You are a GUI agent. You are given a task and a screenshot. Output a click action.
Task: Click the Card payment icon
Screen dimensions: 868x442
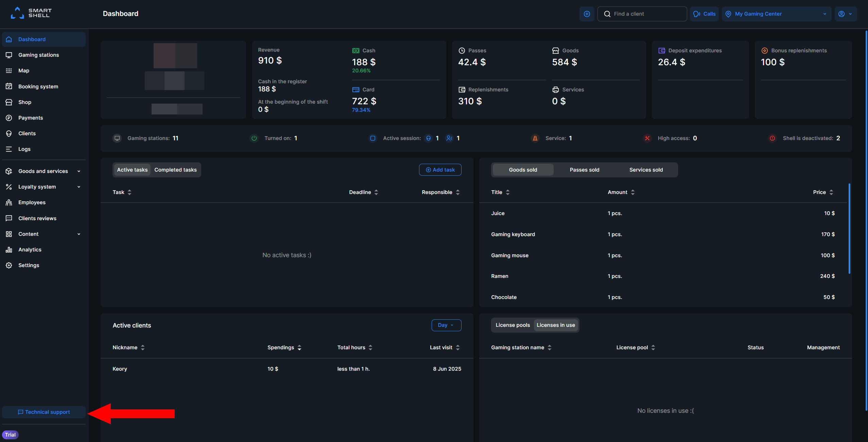coord(356,90)
